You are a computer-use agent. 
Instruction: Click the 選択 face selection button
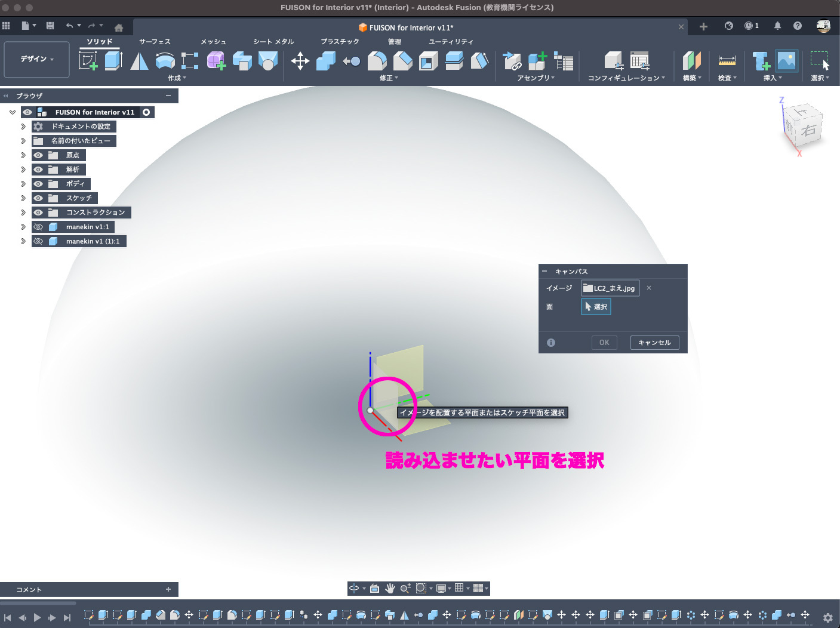[596, 307]
